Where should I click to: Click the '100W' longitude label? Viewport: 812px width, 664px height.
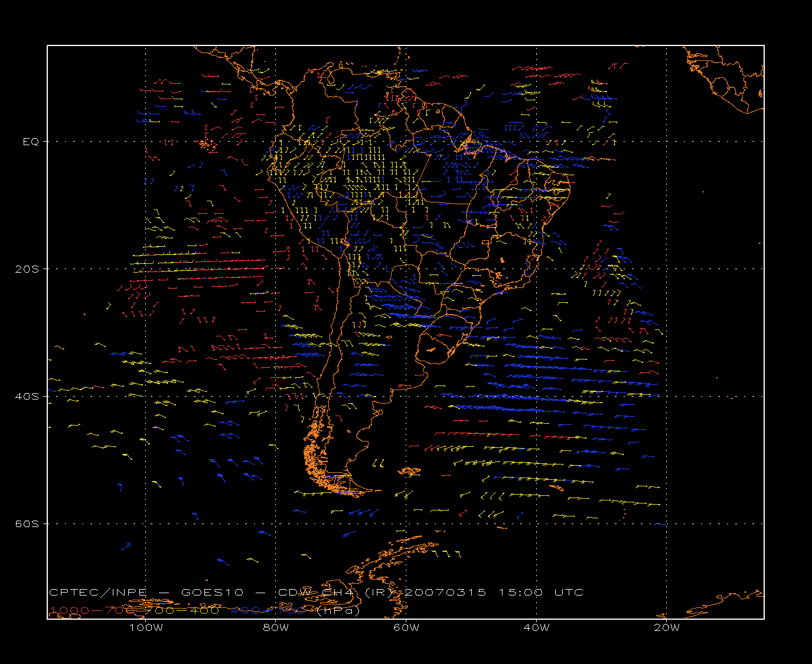[146, 627]
